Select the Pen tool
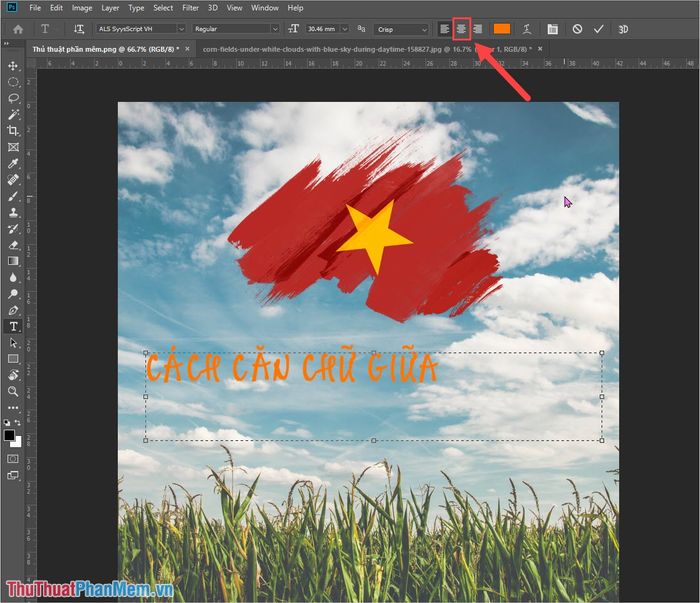The height and width of the screenshot is (603, 700). pos(13,310)
